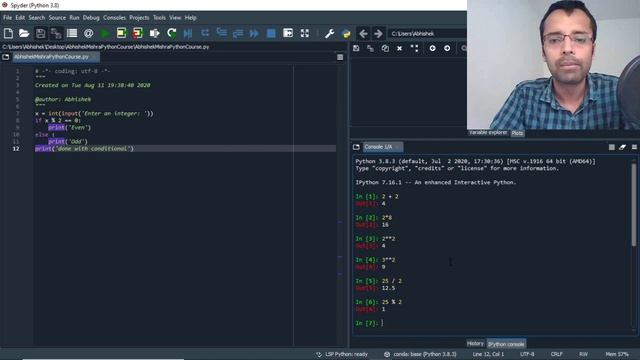Re-run last script icon
Image resolution: width=640 pixels, height=360 pixels.
point(171,33)
